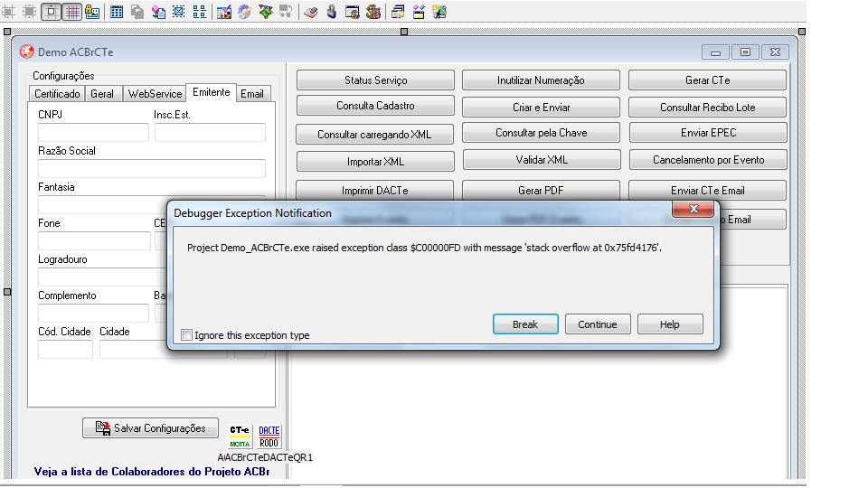Enable Ignore this exception type checkbox

(x=187, y=334)
